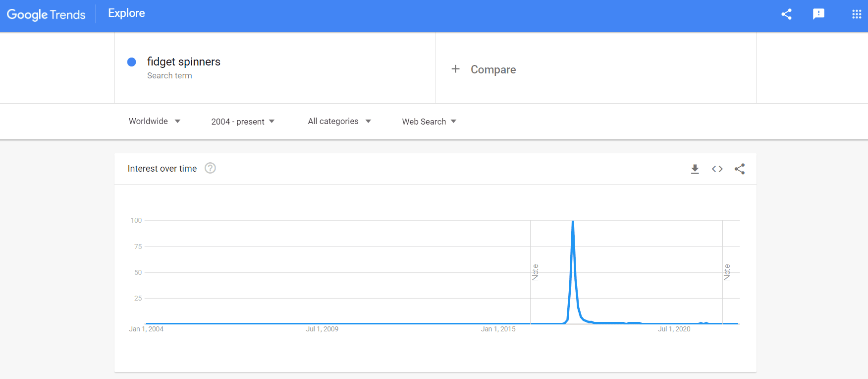Open the send feedback icon in the header
The height and width of the screenshot is (379, 868).
pos(818,14)
